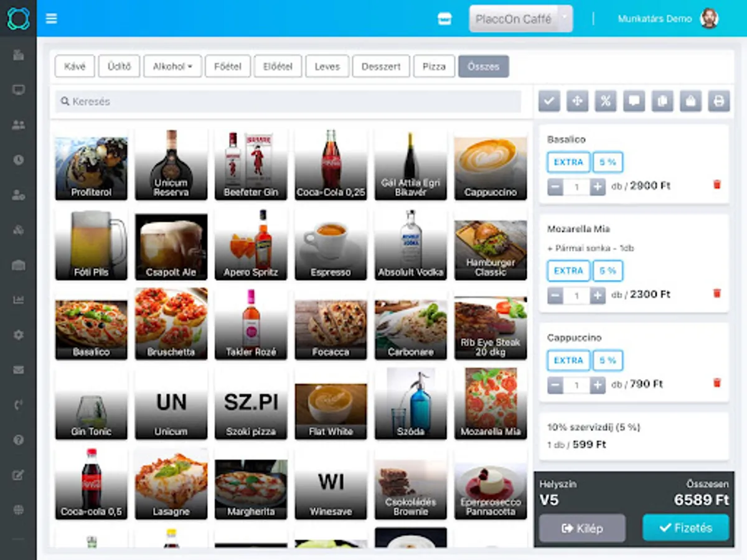The height and width of the screenshot is (560, 747).
Task: Increase Mozarella Mia quantity with plus
Action: [598, 295]
